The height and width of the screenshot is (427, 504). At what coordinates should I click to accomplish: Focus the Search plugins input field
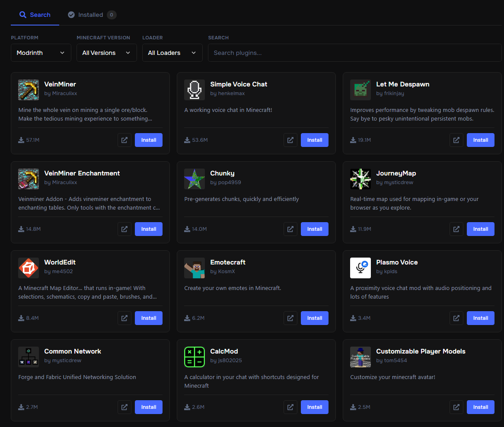pos(354,53)
